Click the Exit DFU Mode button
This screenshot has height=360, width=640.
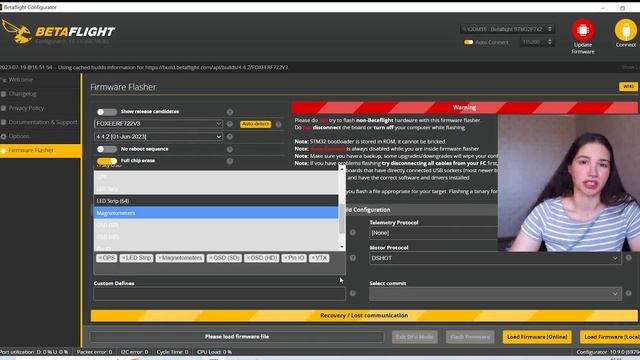pyautogui.click(x=415, y=337)
